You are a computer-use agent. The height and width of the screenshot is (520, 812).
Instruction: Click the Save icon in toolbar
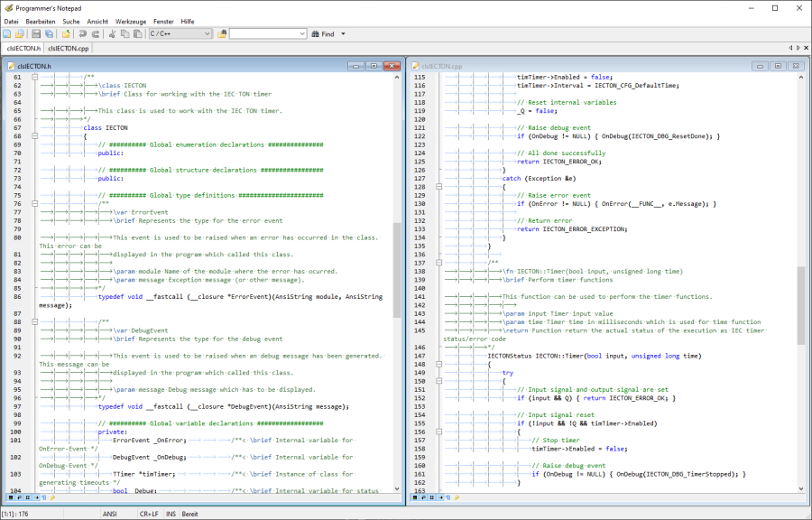click(x=36, y=33)
